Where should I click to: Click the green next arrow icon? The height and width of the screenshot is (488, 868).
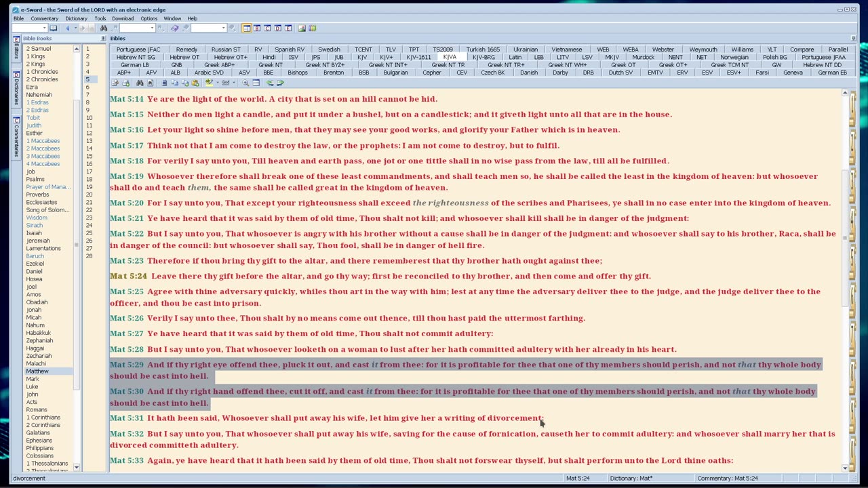[x=279, y=83]
